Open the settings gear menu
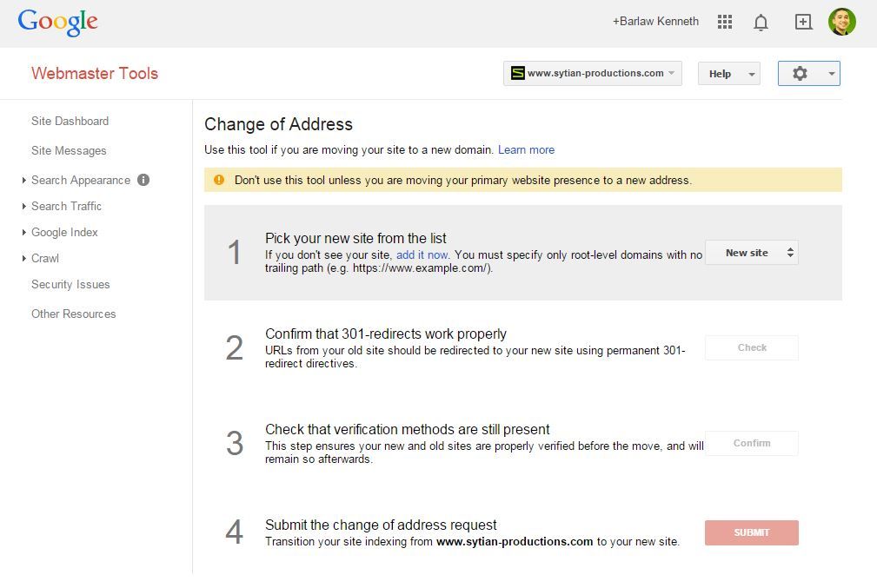 point(808,73)
